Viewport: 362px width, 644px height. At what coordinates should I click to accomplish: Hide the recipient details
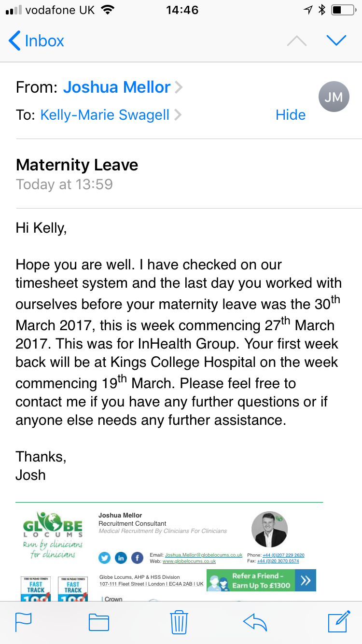tap(290, 115)
